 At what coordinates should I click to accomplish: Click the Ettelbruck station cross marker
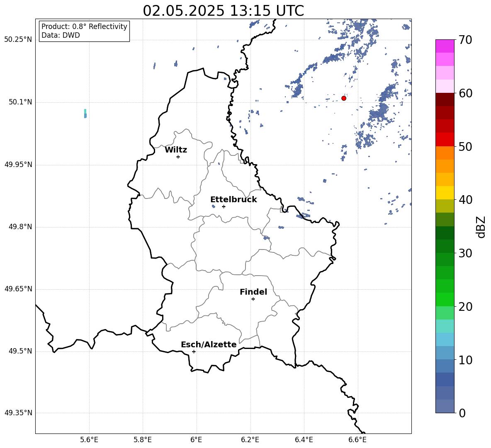pyautogui.click(x=224, y=206)
